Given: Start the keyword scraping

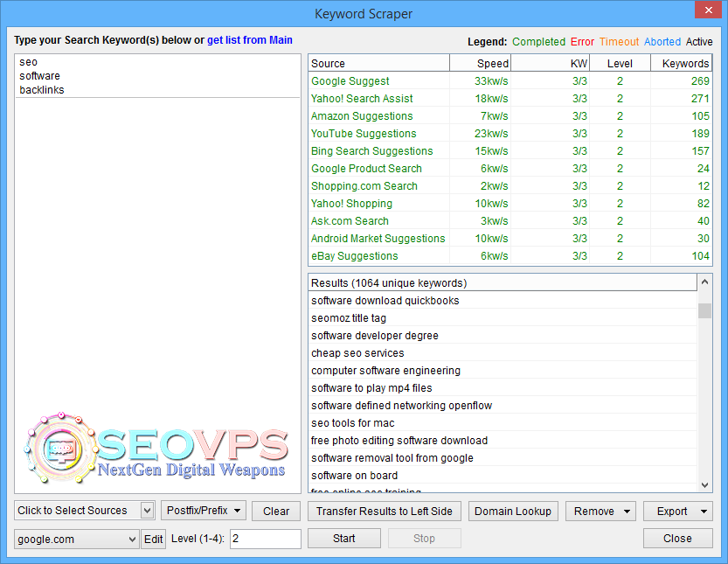Looking at the screenshot, I should [x=344, y=538].
